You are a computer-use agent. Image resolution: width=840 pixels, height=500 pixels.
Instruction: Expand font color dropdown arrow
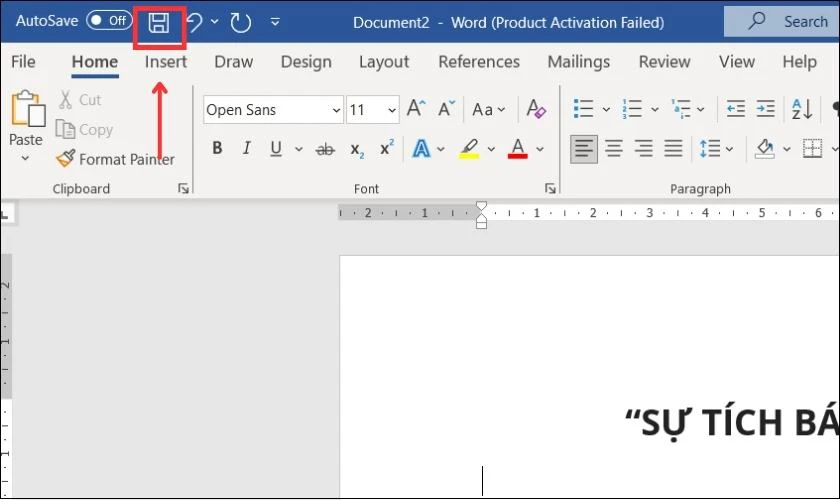540,150
